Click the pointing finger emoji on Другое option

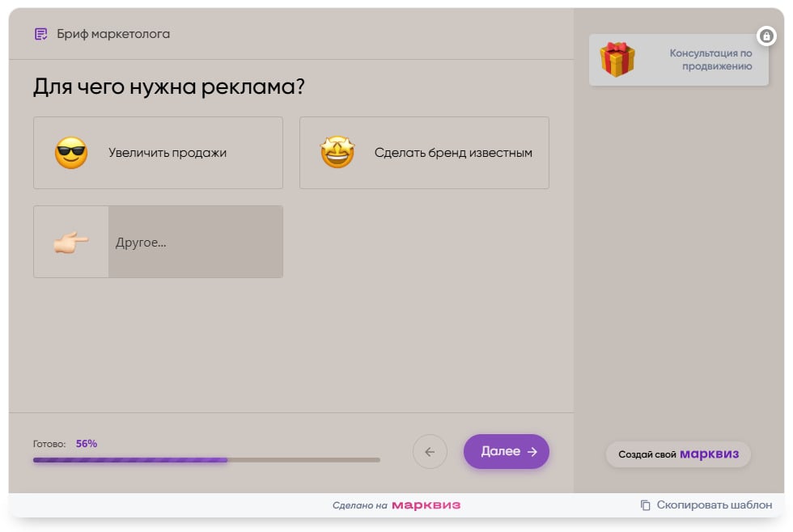click(x=70, y=241)
